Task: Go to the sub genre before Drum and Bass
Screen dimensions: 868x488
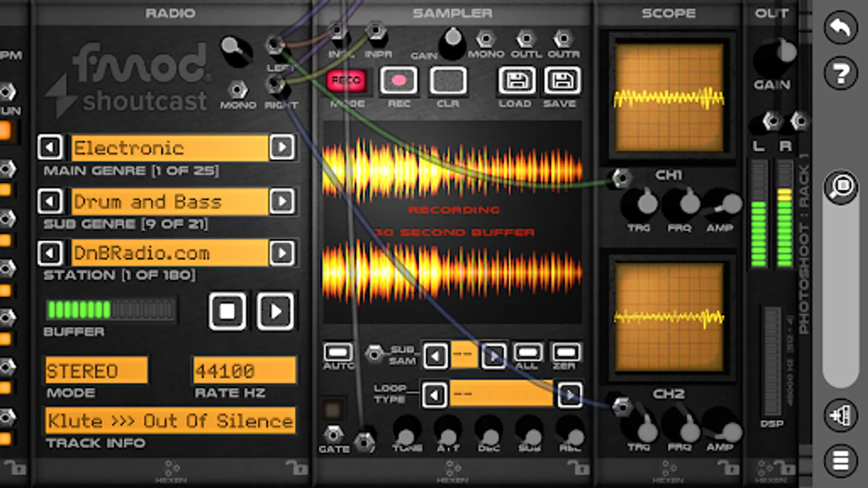Action: [x=50, y=201]
